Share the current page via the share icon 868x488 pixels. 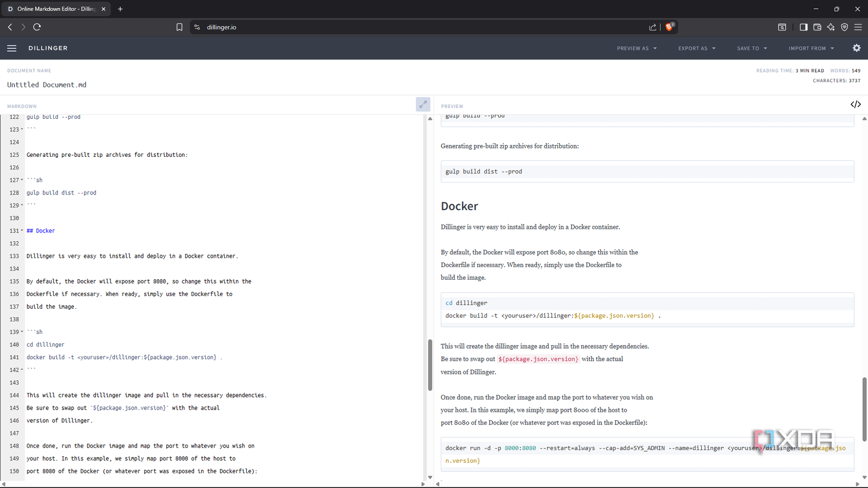pos(653,27)
